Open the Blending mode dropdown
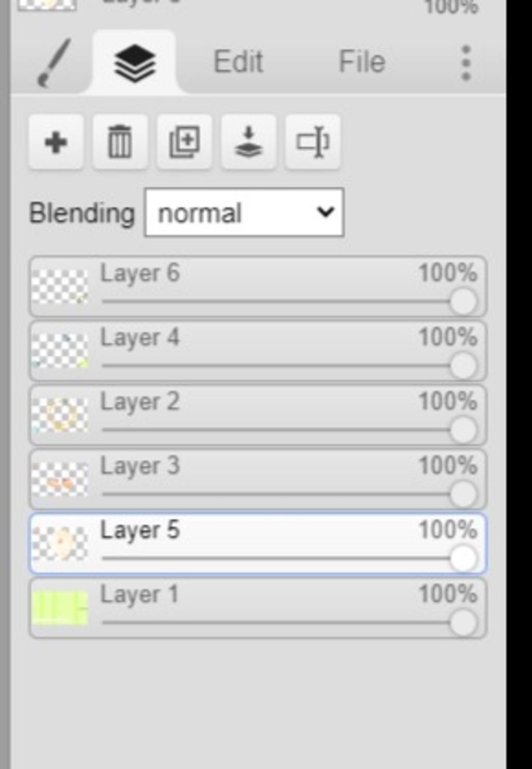The image size is (532, 769). pos(244,213)
